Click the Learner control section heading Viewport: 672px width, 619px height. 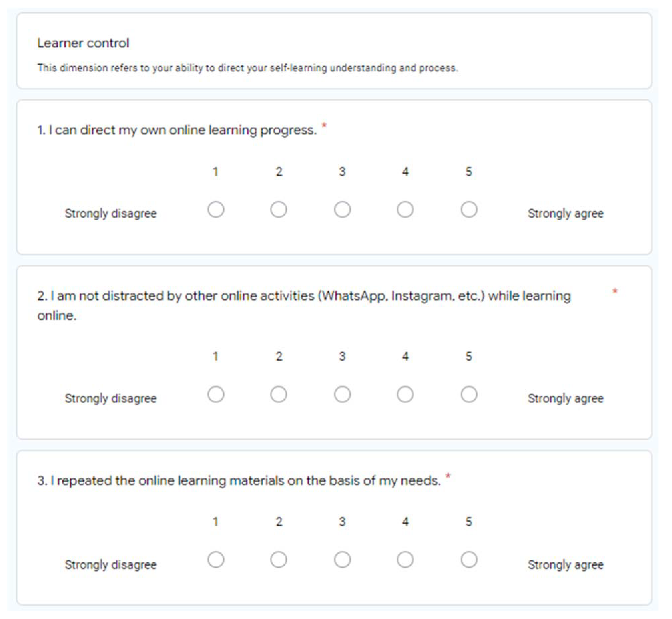[x=83, y=43]
